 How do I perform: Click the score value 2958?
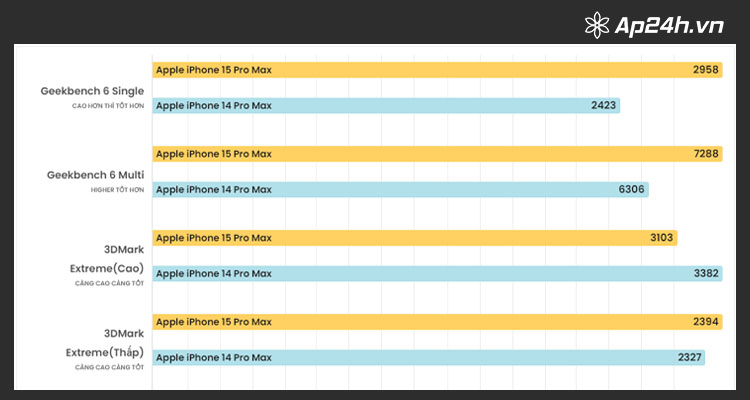click(x=706, y=70)
